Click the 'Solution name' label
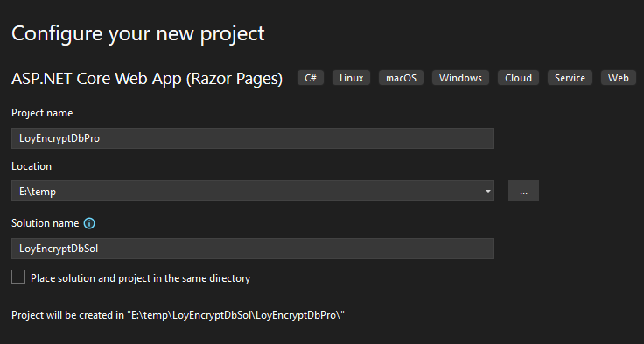Viewport: 644px width, 344px height. [x=45, y=223]
